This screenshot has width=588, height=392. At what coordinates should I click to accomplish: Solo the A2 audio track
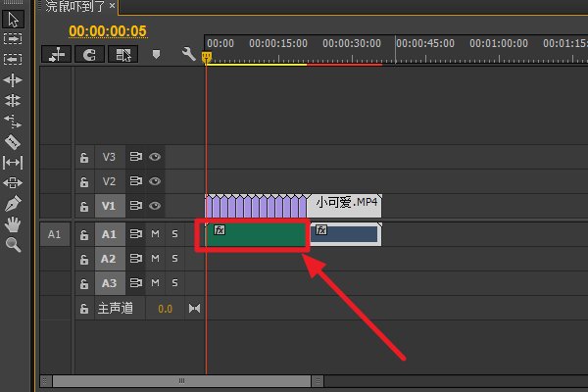175,259
